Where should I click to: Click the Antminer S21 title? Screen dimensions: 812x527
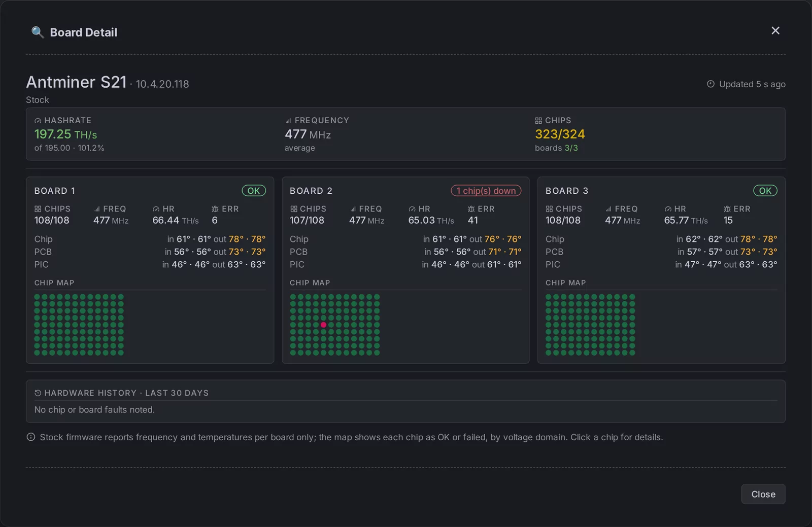pyautogui.click(x=76, y=82)
